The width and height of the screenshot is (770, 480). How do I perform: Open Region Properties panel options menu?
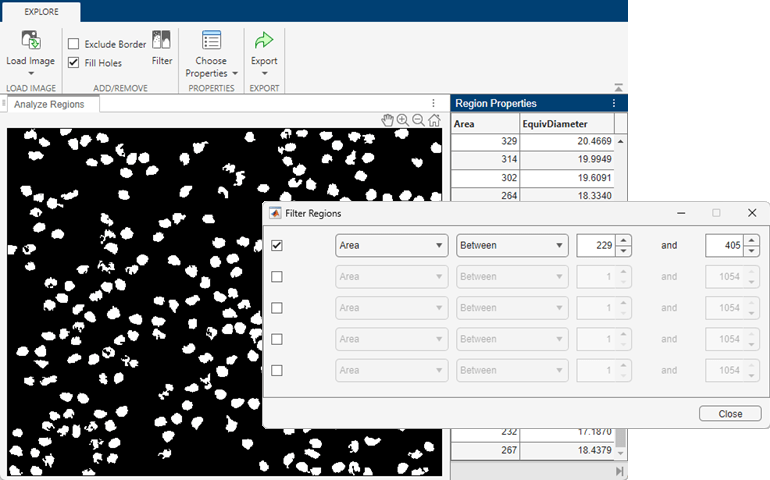point(614,103)
